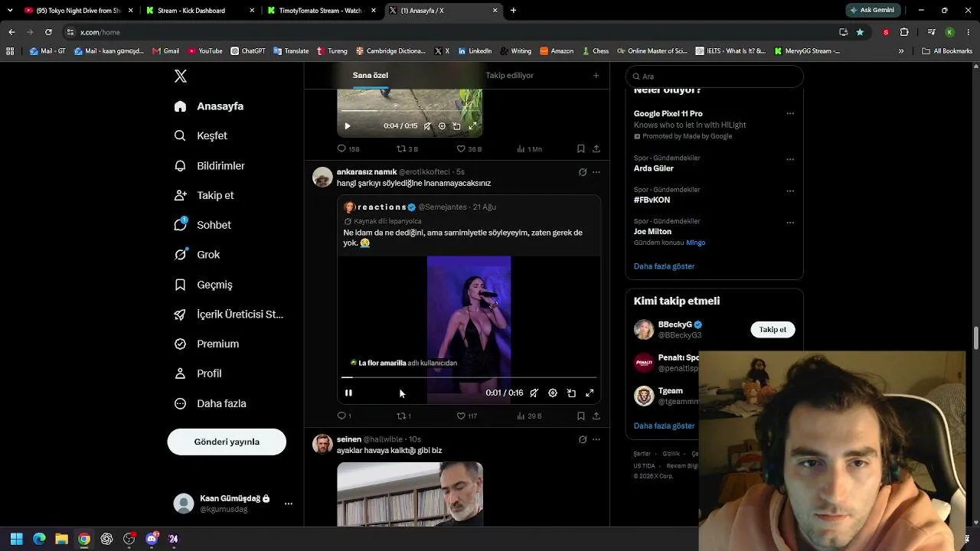Play the video paused at 0:04
980x551 pixels.
click(x=347, y=126)
